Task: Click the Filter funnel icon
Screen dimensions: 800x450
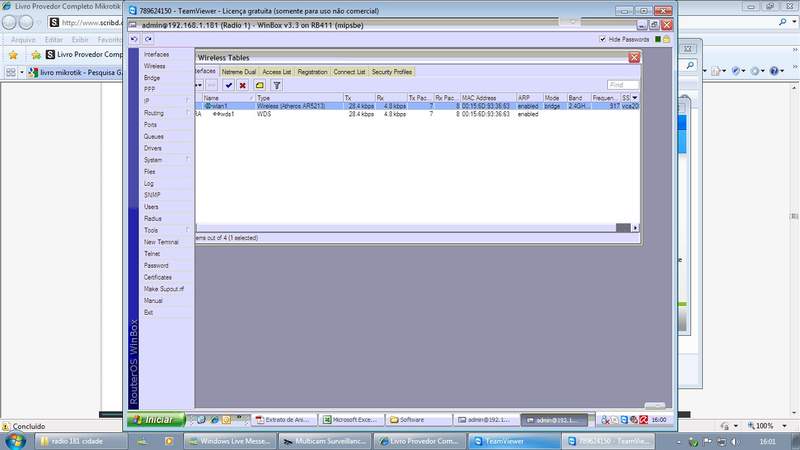Action: coord(277,85)
